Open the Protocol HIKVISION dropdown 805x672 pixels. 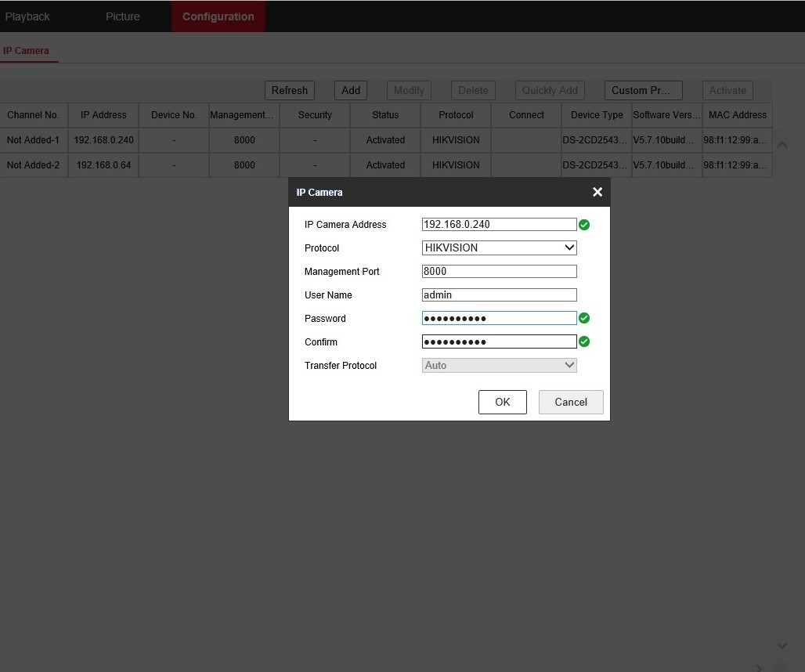[499, 248]
